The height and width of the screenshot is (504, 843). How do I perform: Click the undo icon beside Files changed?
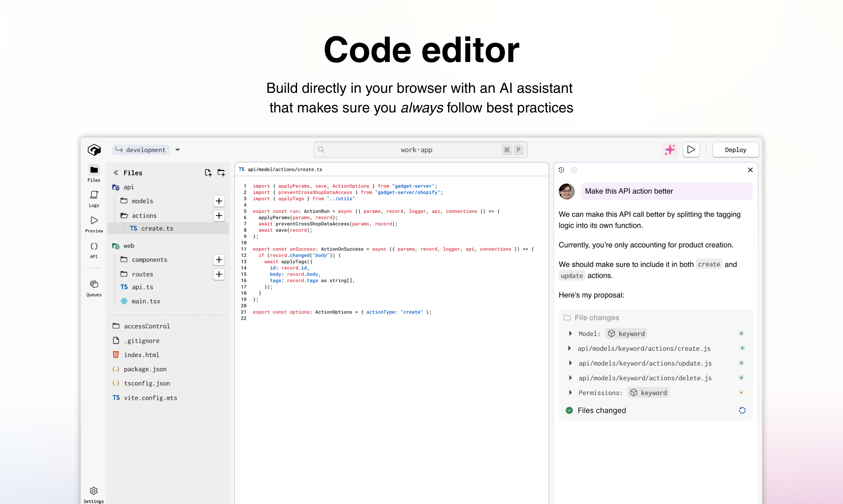(742, 410)
